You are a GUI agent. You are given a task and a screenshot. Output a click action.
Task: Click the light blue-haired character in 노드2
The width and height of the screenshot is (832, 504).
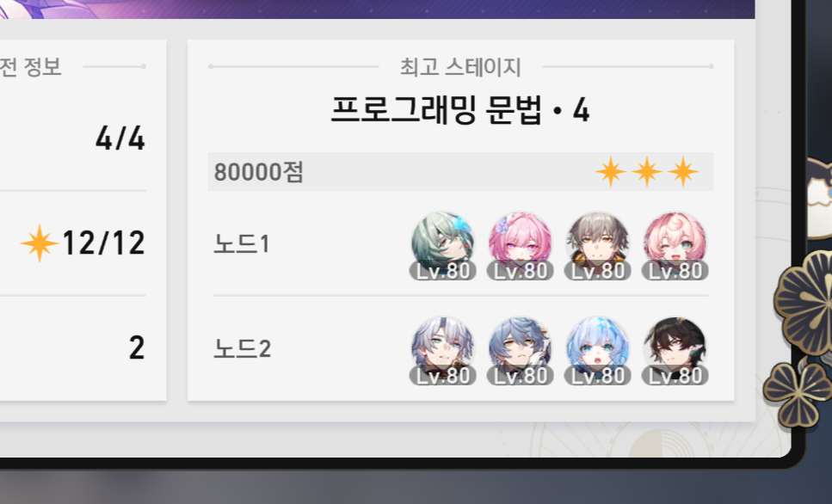[597, 351]
